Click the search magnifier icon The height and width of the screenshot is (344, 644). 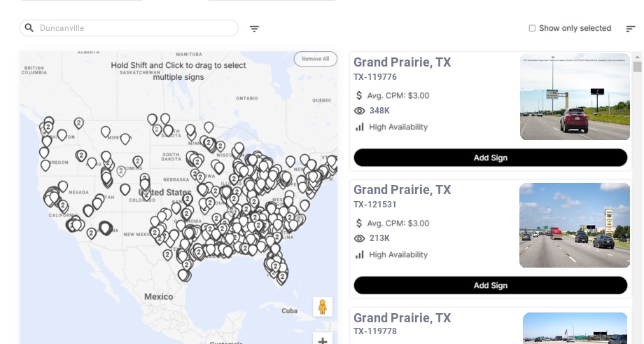pyautogui.click(x=29, y=28)
